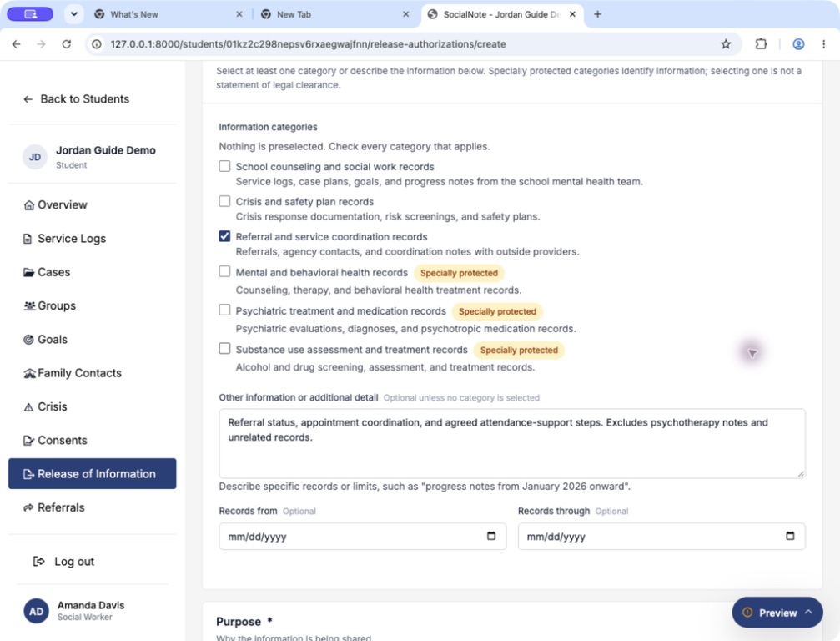Go back using browser back arrow
840x641 pixels.
[x=17, y=44]
